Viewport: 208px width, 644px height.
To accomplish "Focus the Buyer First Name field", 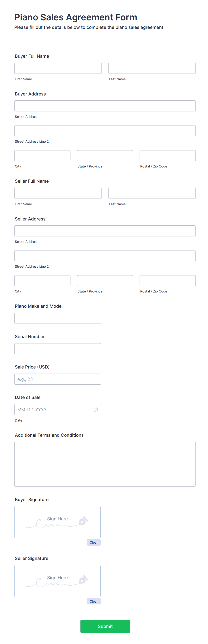I will point(58,68).
